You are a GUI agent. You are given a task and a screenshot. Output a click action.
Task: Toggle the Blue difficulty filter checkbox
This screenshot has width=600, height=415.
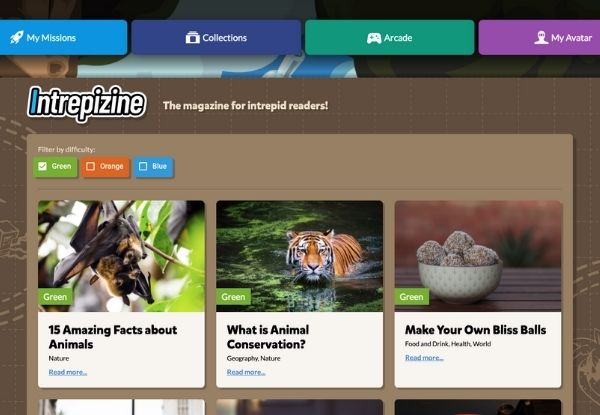[x=143, y=166]
